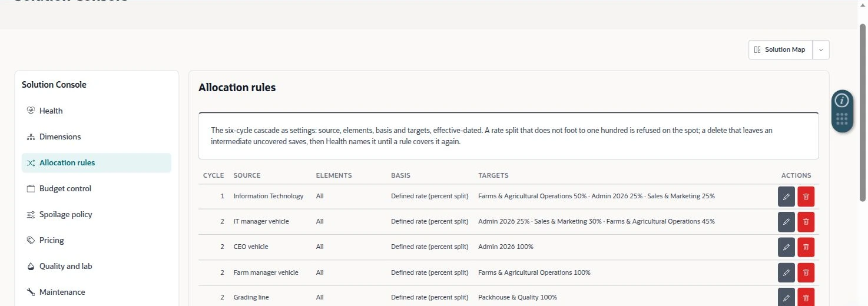Click the Admin 2026 100% targets cell
Screen dimensions: 868x306
(x=505, y=247)
